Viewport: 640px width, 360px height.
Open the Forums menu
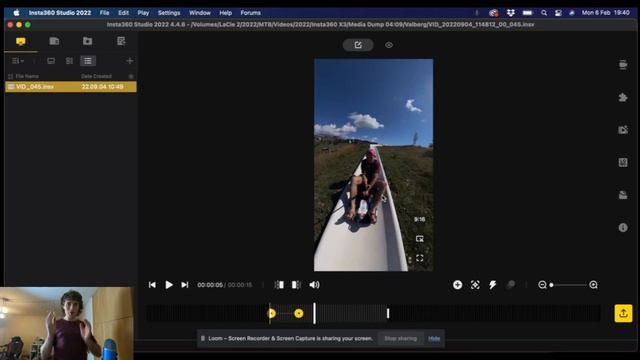251,13
